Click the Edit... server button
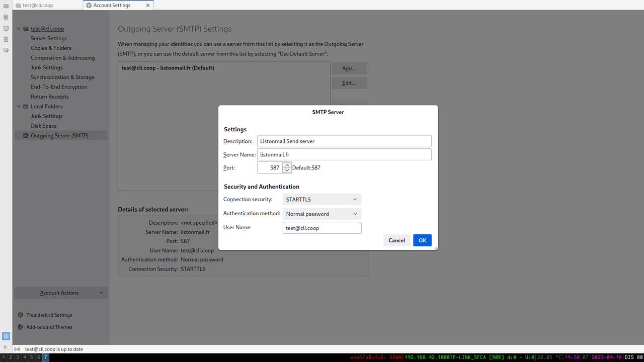Image resolution: width=644 pixels, height=362 pixels. pos(349,83)
